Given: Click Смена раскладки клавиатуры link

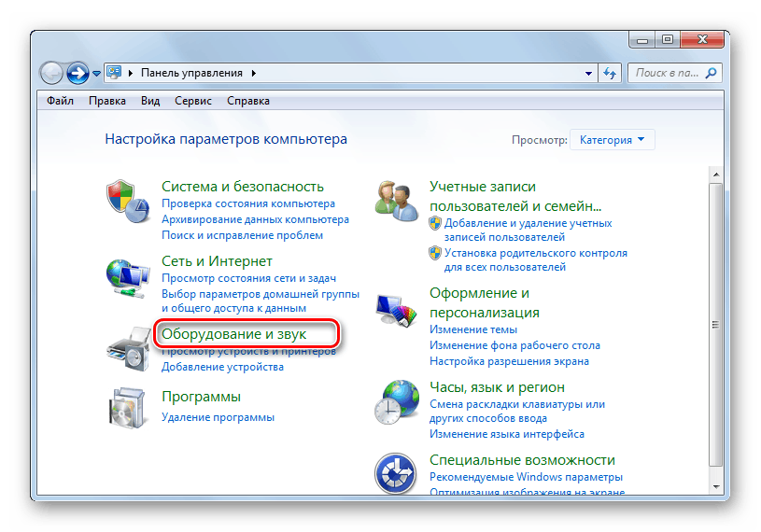Looking at the screenshot, I should coord(517,412).
